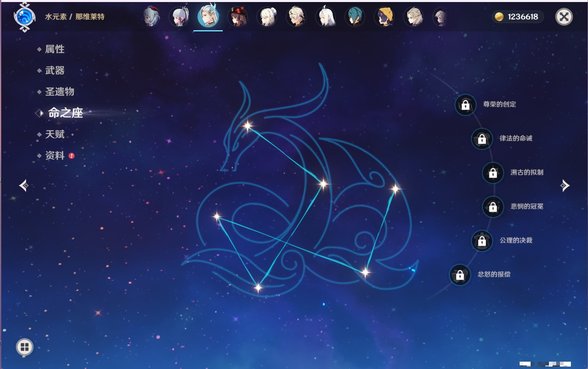Screen dimensions: 588x369
Task: Open the 天赋 talents menu
Action: [55, 134]
